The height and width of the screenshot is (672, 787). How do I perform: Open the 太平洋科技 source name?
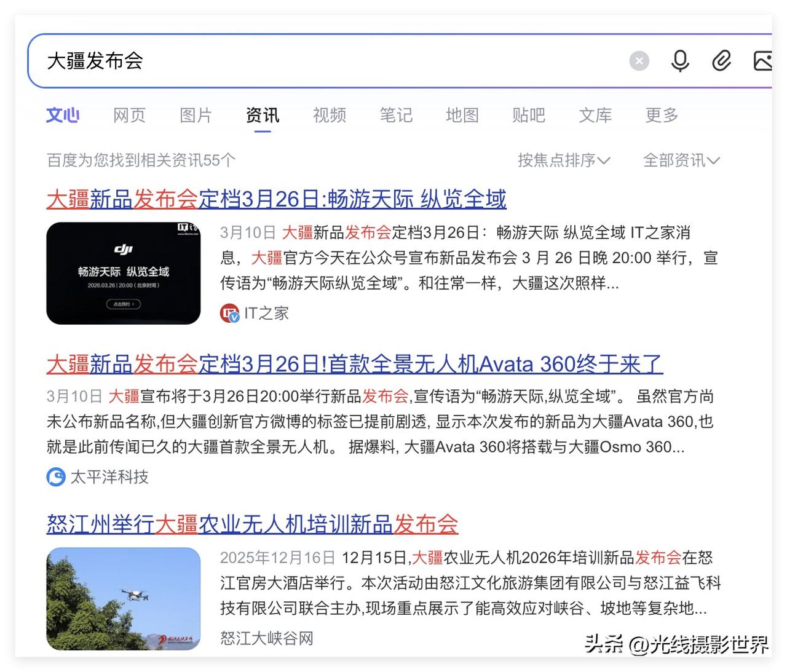[109, 477]
